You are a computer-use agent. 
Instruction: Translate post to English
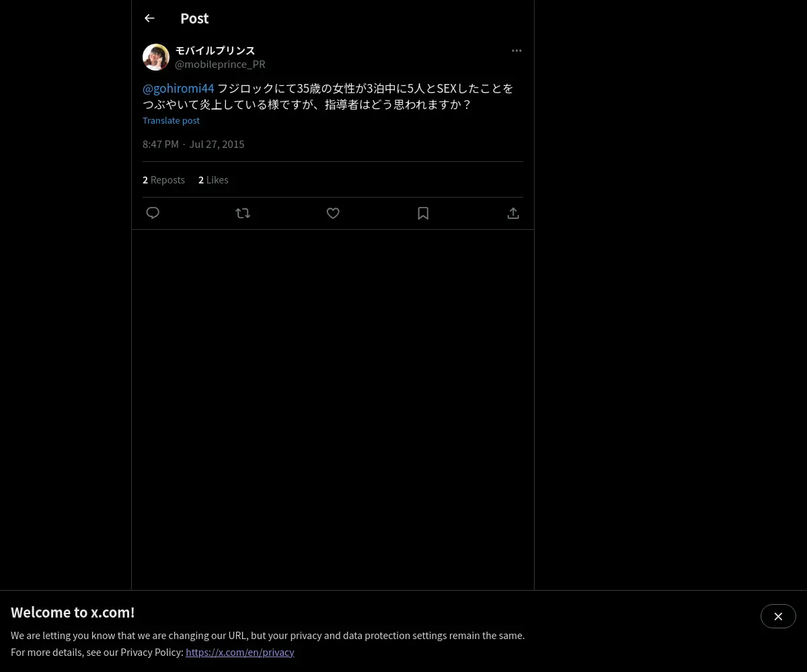point(171,120)
